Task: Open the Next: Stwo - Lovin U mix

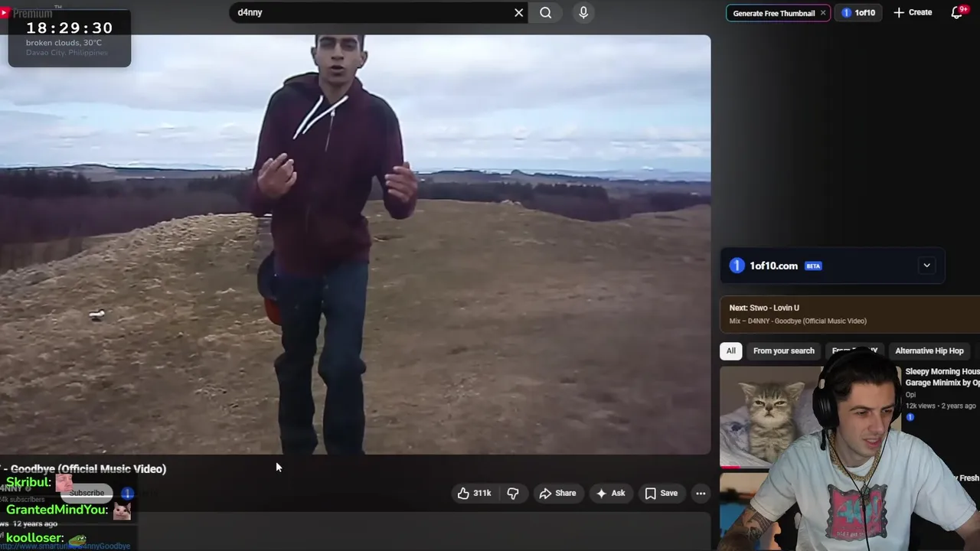Action: 850,314
